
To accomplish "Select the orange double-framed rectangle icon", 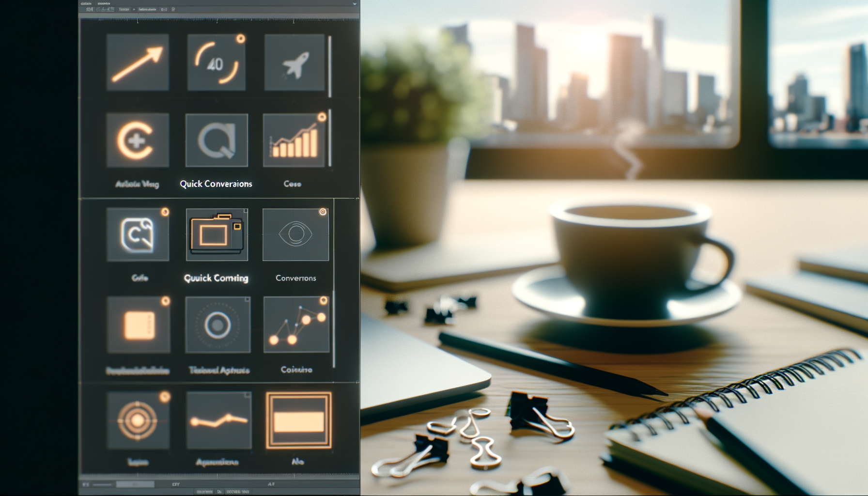I will pyautogui.click(x=299, y=420).
